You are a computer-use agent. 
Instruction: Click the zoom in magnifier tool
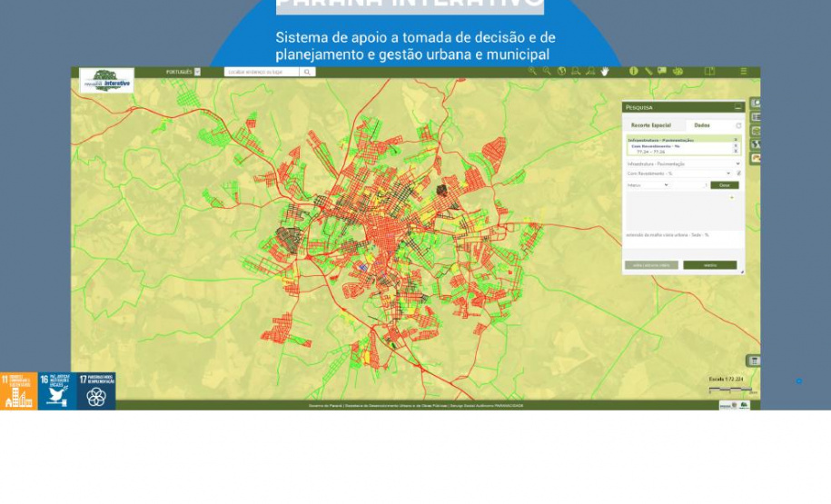coord(532,71)
